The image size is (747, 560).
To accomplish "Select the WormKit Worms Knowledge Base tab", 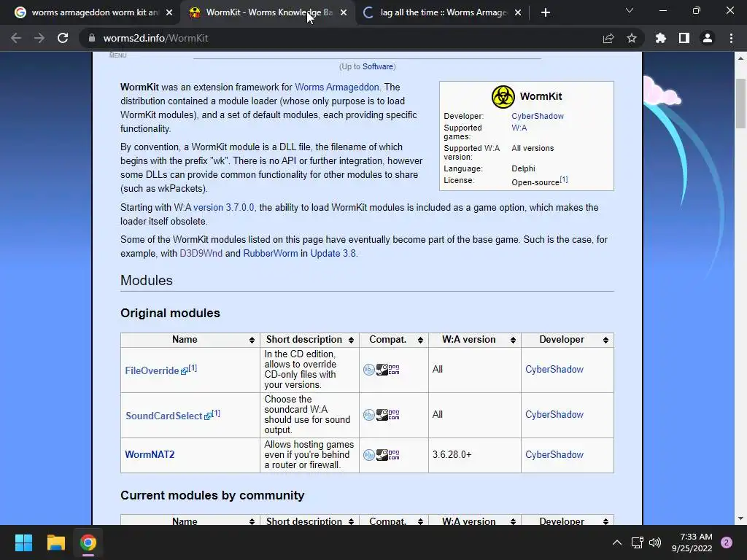I will click(268, 12).
